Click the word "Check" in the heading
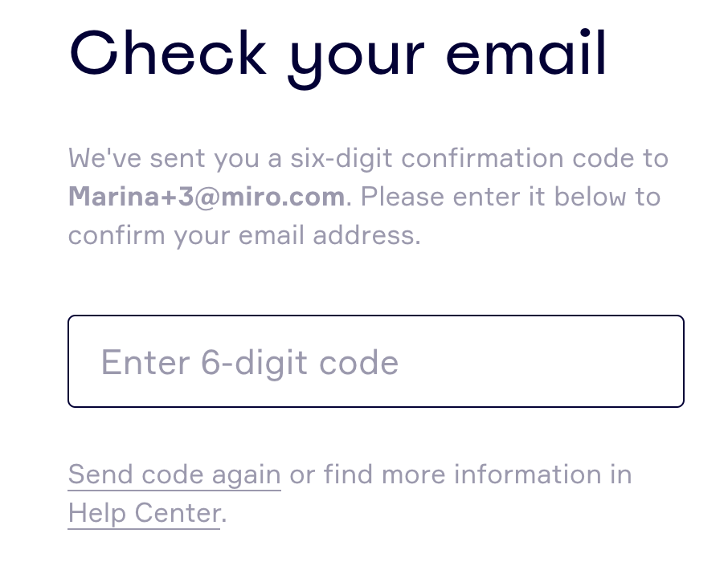 (x=168, y=53)
